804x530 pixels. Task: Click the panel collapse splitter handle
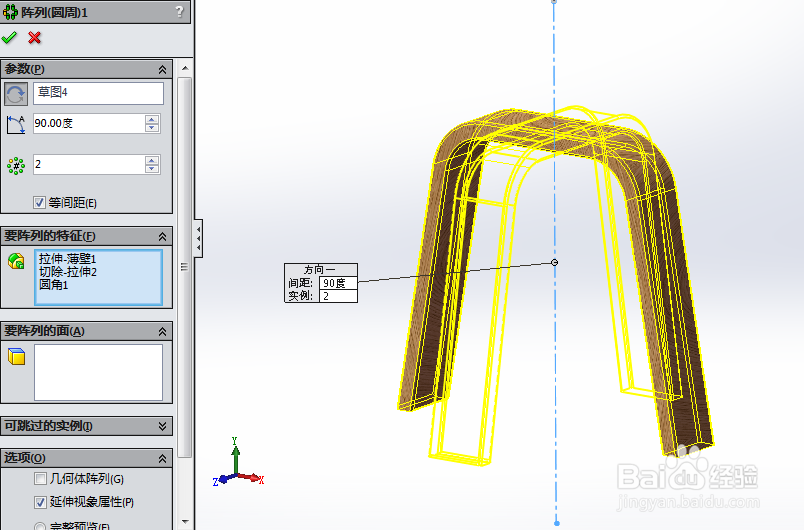pyautogui.click(x=198, y=238)
